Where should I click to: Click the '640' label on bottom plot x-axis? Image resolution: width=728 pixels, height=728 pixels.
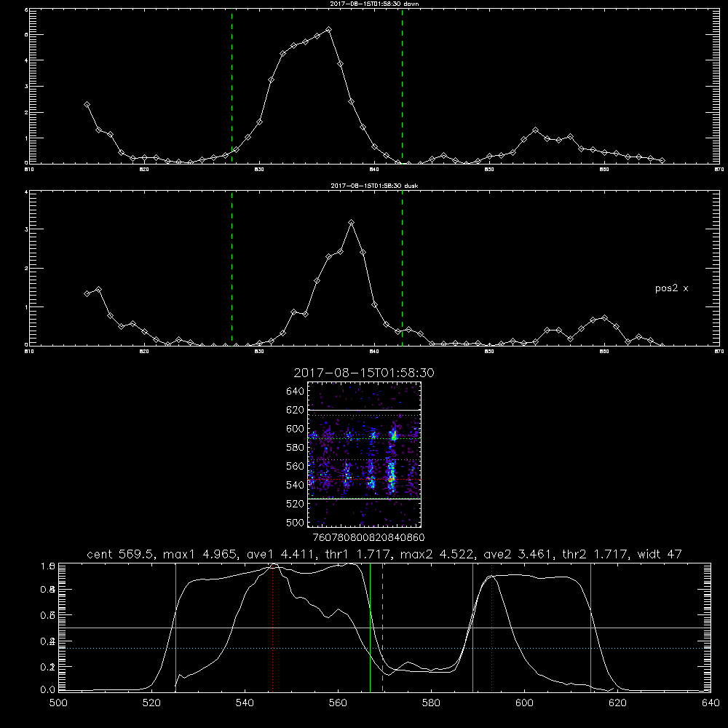[711, 703]
